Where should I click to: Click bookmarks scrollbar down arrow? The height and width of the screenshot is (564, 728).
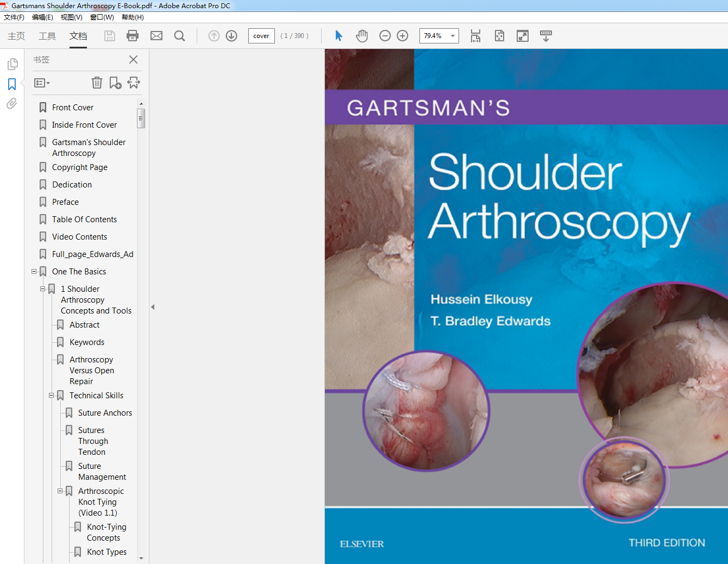coord(141,558)
